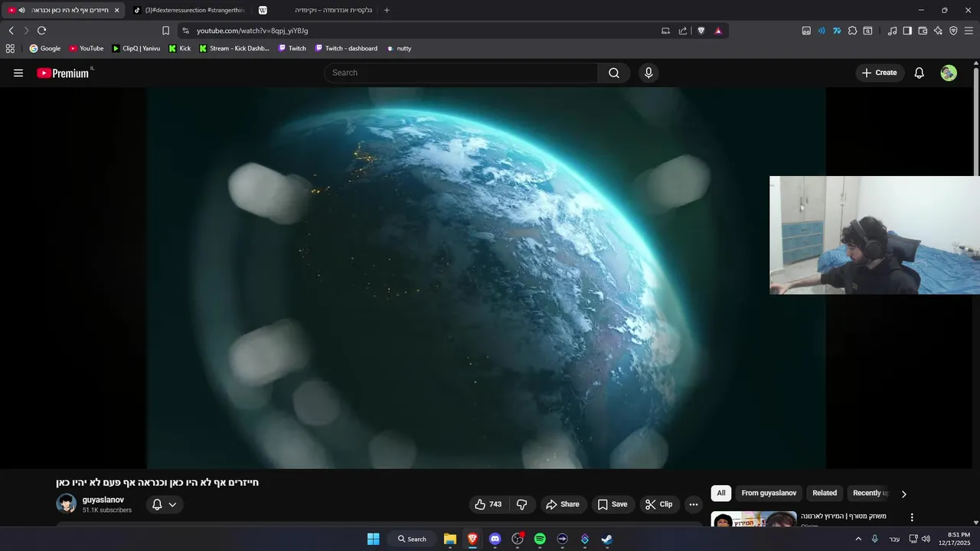Open Brave Leo AI sparkle icon
Image resolution: width=980 pixels, height=551 pixels.
938,31
